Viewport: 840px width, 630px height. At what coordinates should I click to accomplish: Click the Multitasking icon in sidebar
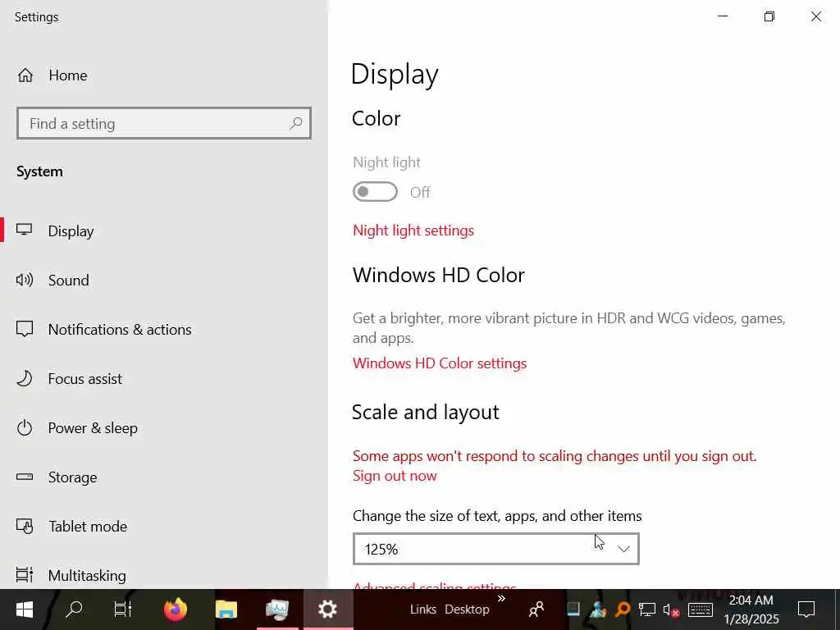(x=25, y=575)
